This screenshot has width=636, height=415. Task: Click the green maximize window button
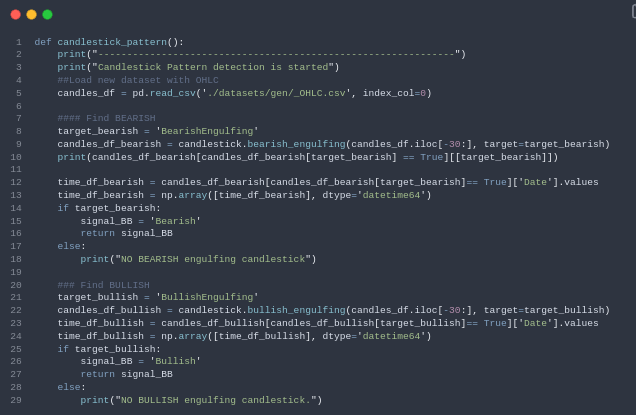click(47, 14)
